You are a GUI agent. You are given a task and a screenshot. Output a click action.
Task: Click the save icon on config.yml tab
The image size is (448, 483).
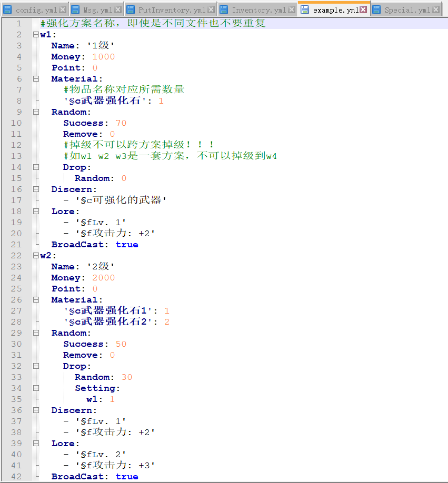[x=7, y=10]
